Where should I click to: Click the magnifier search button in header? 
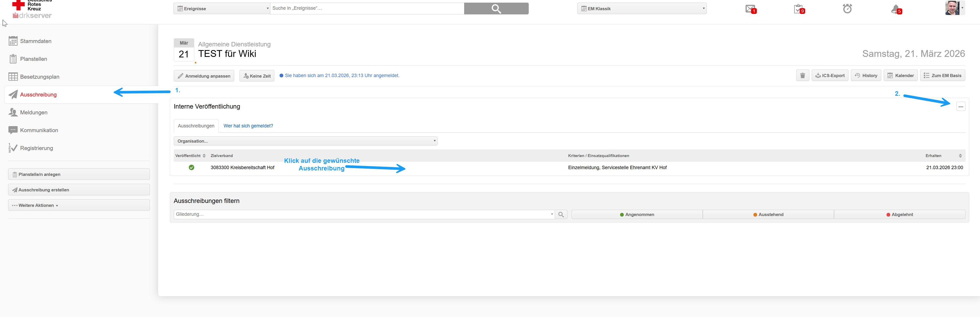tap(496, 8)
